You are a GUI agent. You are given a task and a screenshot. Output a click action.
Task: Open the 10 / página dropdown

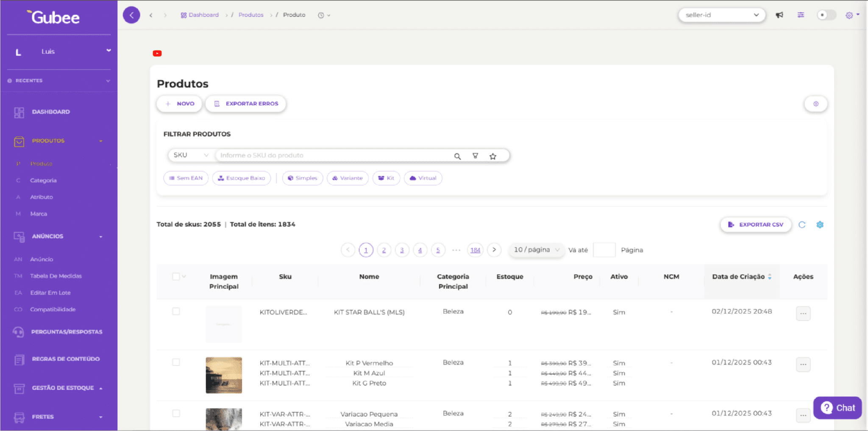[x=537, y=250]
